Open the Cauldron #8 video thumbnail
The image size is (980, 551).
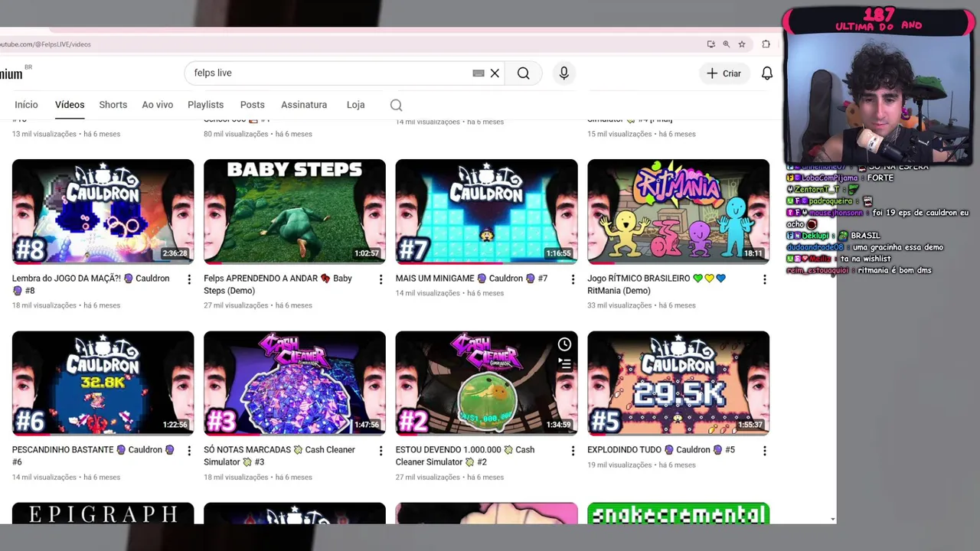coord(103,211)
